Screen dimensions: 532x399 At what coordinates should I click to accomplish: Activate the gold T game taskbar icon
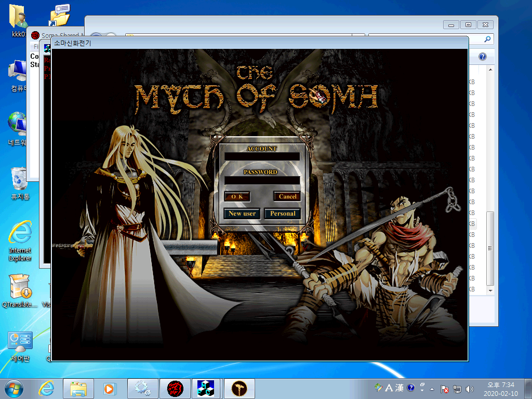pyautogui.click(x=240, y=388)
